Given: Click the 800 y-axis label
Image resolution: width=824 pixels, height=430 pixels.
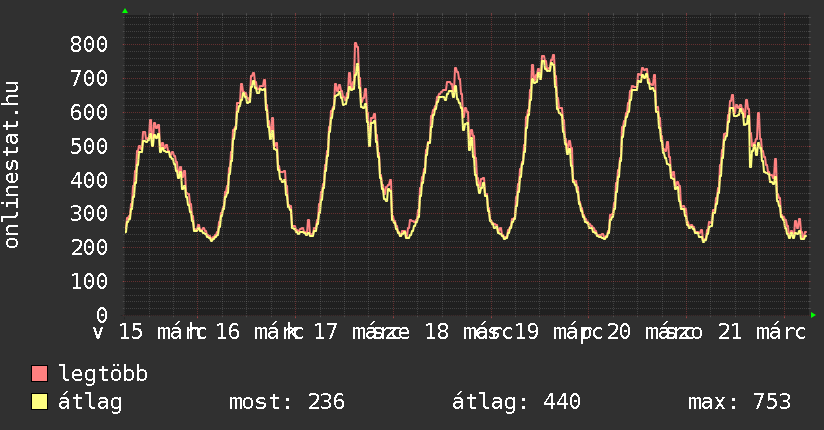Looking at the screenshot, I should coord(89,44).
